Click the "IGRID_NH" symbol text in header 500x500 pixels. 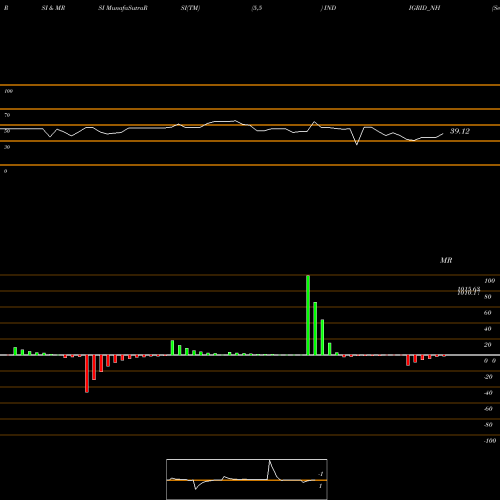(x=424, y=8)
